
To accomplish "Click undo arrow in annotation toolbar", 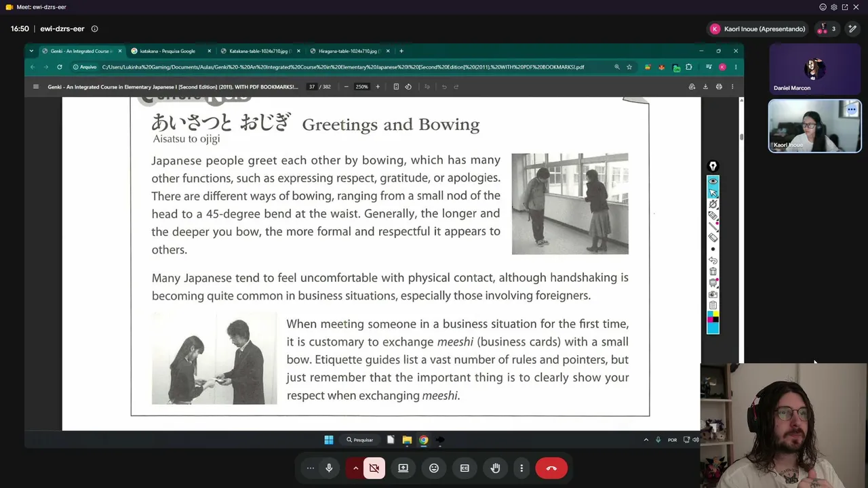I will coord(713,260).
